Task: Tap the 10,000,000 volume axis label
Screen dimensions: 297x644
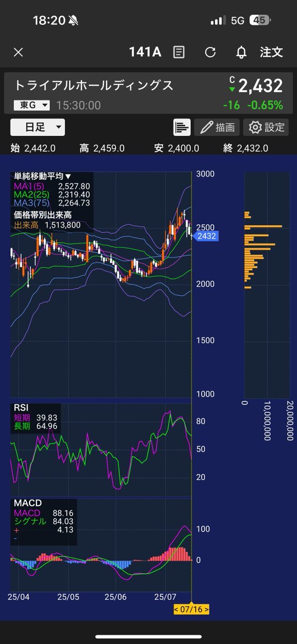Action: coord(267,420)
